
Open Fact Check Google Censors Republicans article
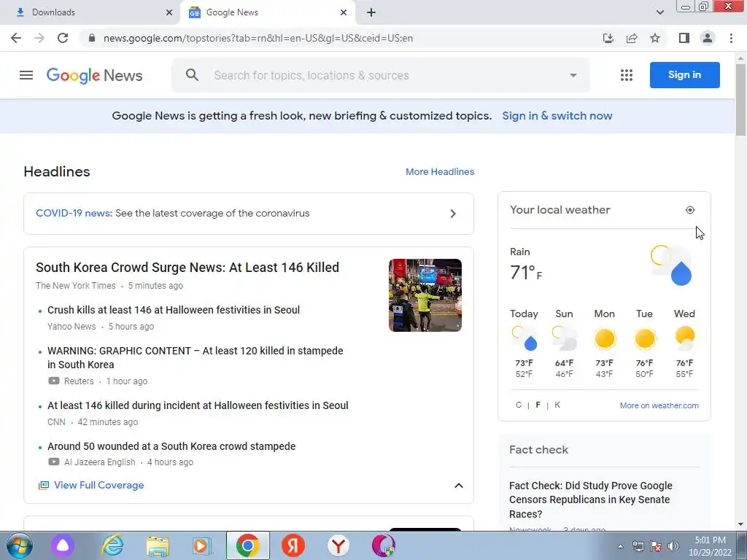pyautogui.click(x=591, y=499)
